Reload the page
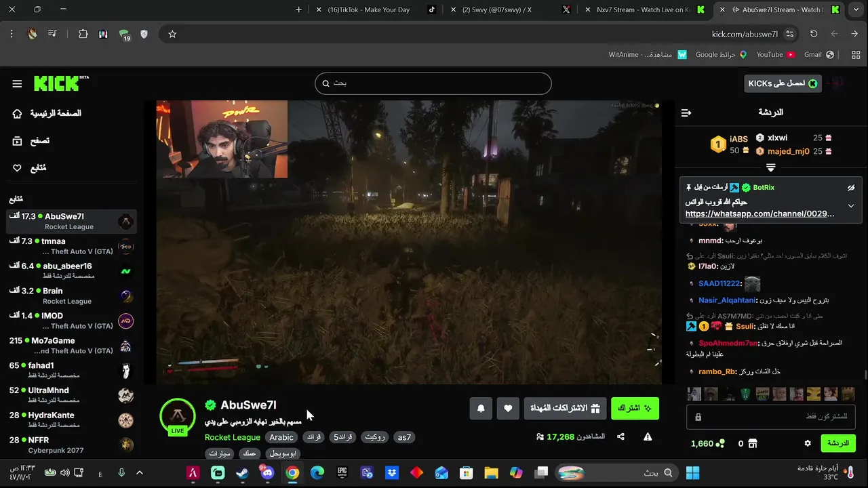The image size is (868, 488). (814, 34)
